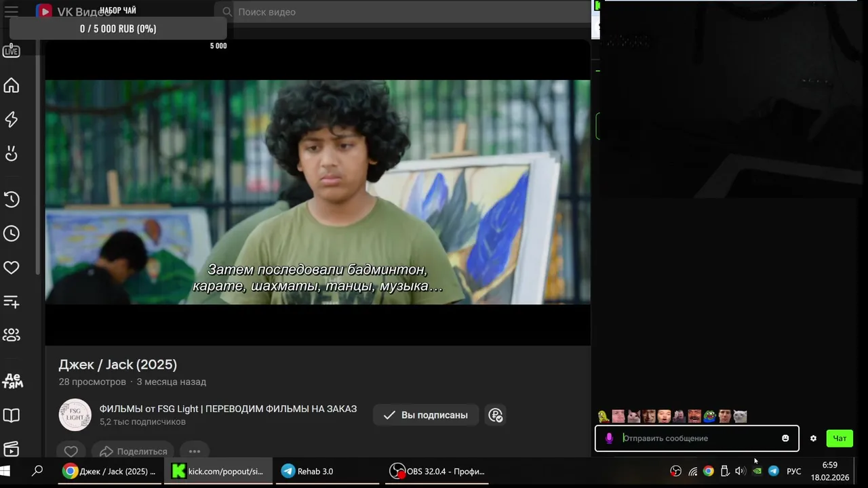Click the NVIDIA tray icon
Screen dimensions: 868x488
(x=757, y=471)
